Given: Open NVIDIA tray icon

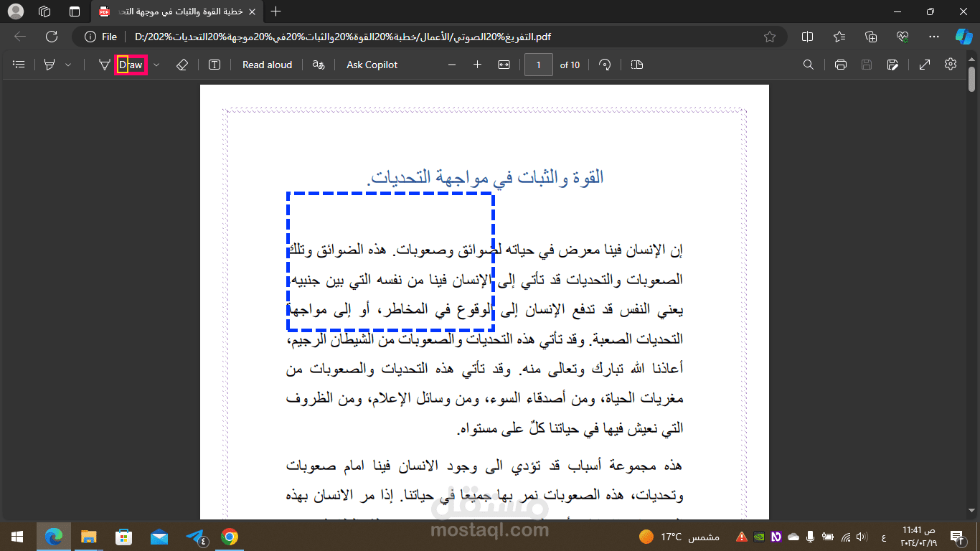Looking at the screenshot, I should pos(759,536).
